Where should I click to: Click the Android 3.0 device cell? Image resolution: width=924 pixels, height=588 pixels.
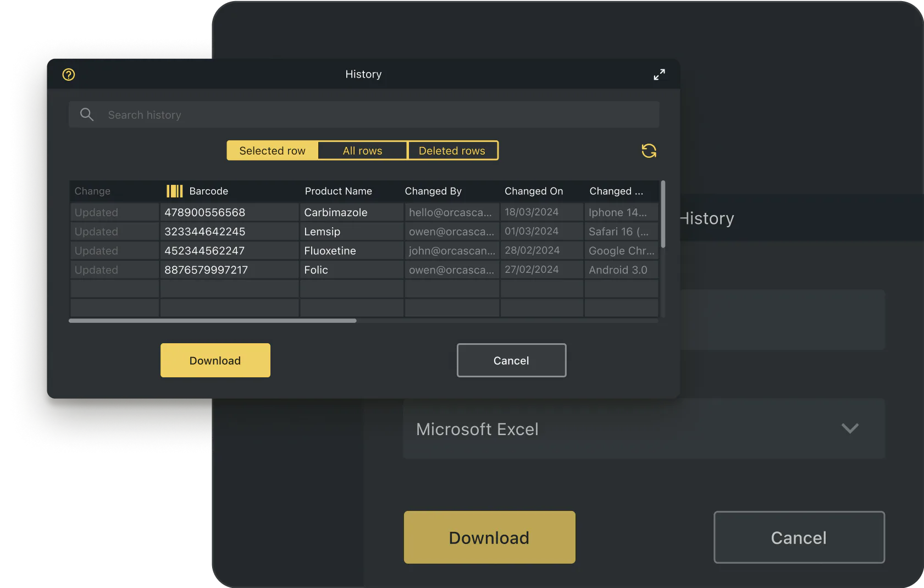click(x=621, y=270)
